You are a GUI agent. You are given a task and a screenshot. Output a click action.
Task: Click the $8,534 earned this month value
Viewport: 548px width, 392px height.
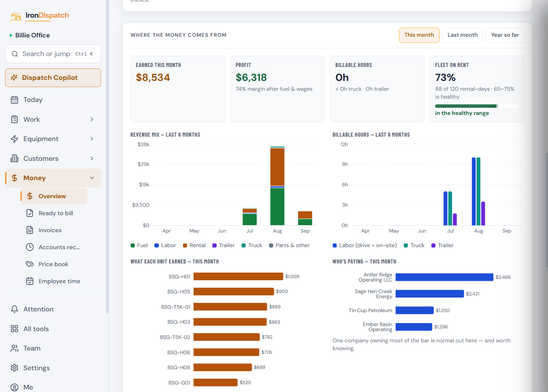(x=153, y=78)
